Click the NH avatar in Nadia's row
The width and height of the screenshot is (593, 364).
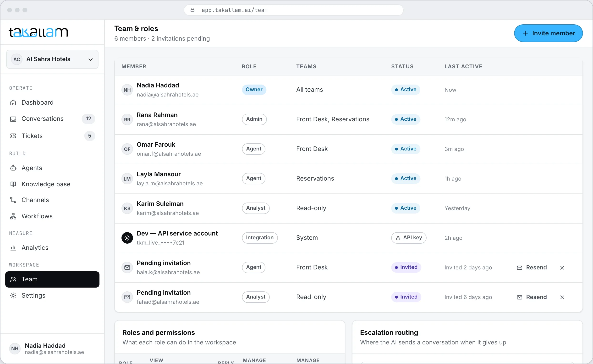127,90
